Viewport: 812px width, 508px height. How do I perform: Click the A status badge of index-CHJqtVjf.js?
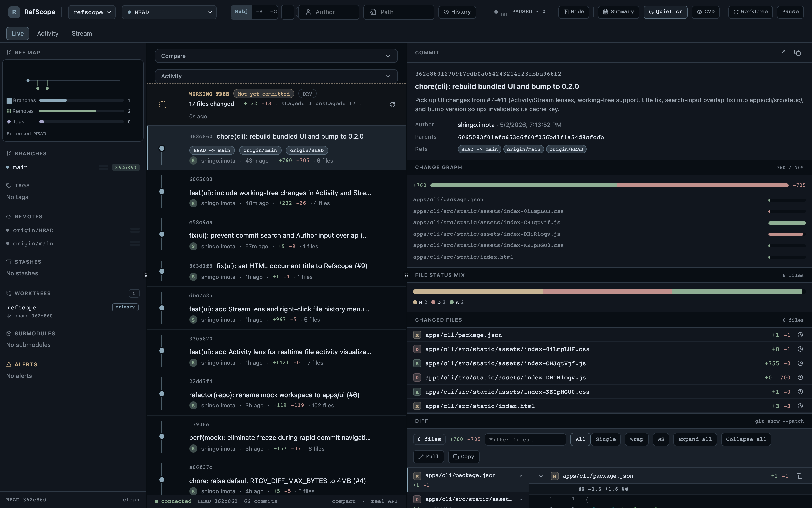pyautogui.click(x=417, y=363)
